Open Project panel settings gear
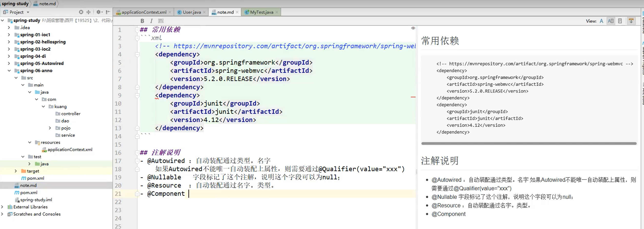This screenshot has width=644, height=229. pos(99,12)
